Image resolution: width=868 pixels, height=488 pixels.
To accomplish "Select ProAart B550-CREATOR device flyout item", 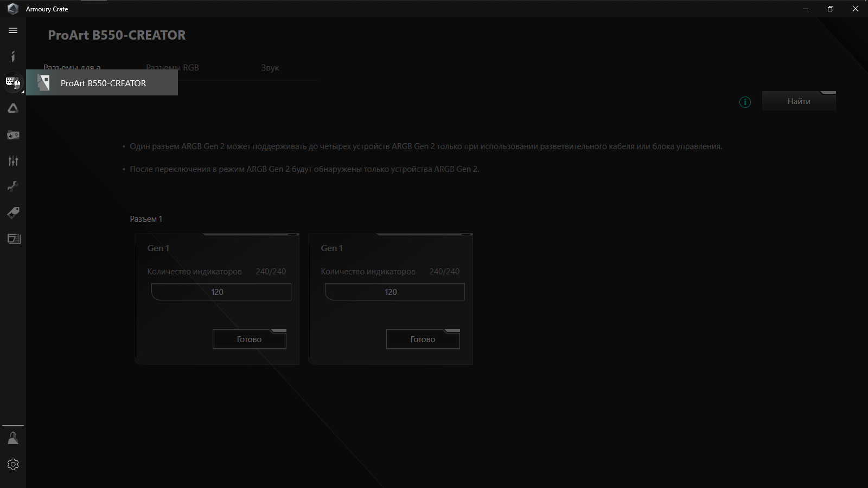I will click(x=102, y=83).
